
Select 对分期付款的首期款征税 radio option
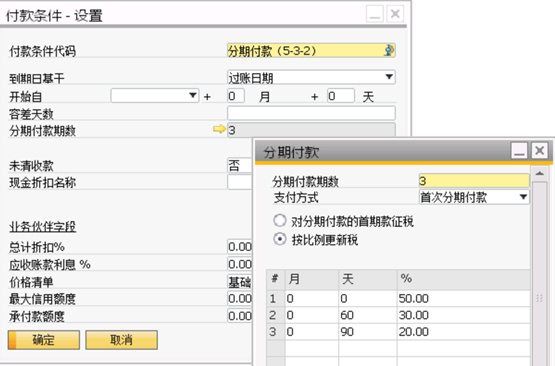280,221
